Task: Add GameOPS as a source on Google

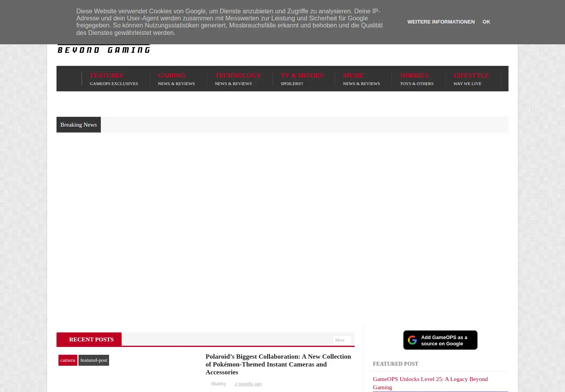Action: (440, 340)
